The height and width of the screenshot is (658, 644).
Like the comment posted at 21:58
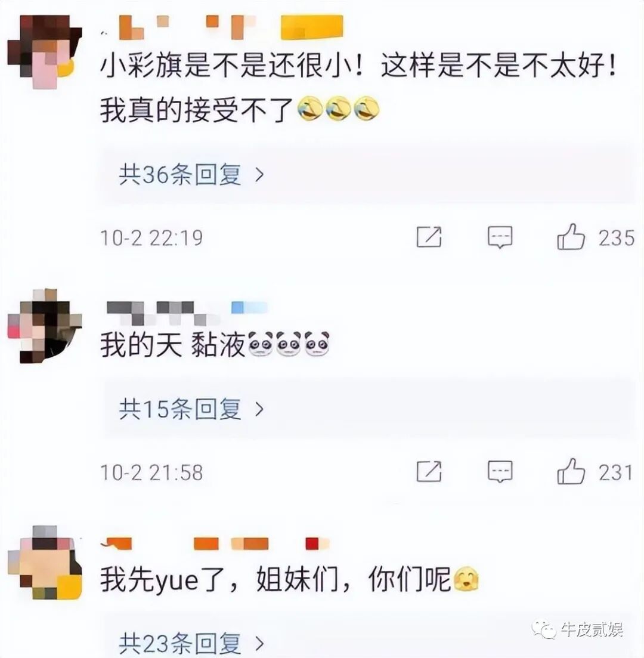click(x=571, y=471)
